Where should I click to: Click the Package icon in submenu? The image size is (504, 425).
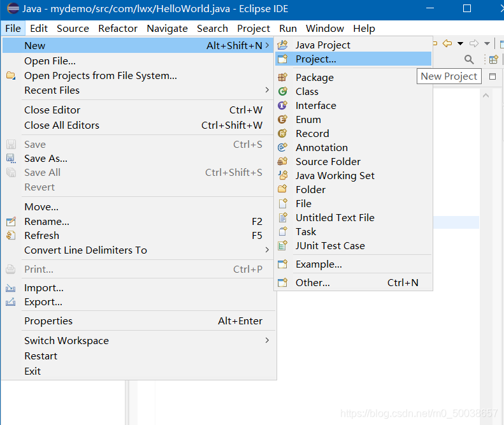click(x=282, y=78)
